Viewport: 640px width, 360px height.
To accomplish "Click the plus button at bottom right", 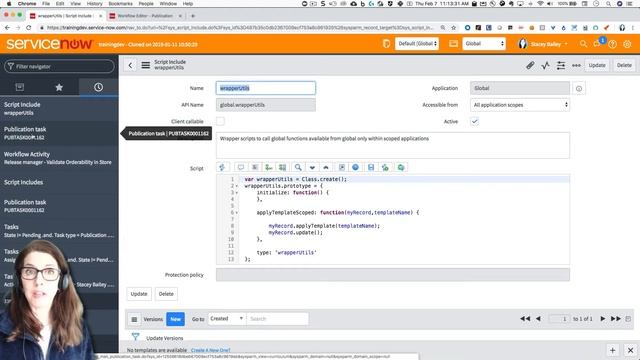I will [x=613, y=350].
